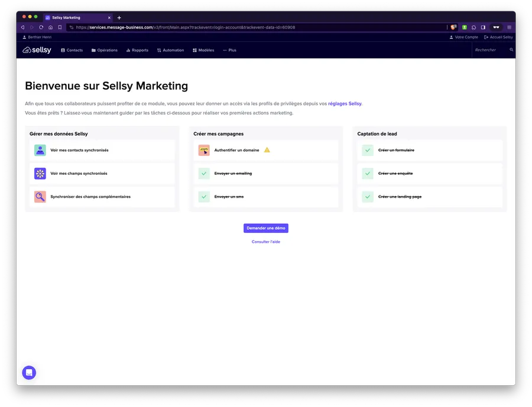The width and height of the screenshot is (532, 407).
Task: Click the yellow warning triangle icon
Action: coord(267,150)
